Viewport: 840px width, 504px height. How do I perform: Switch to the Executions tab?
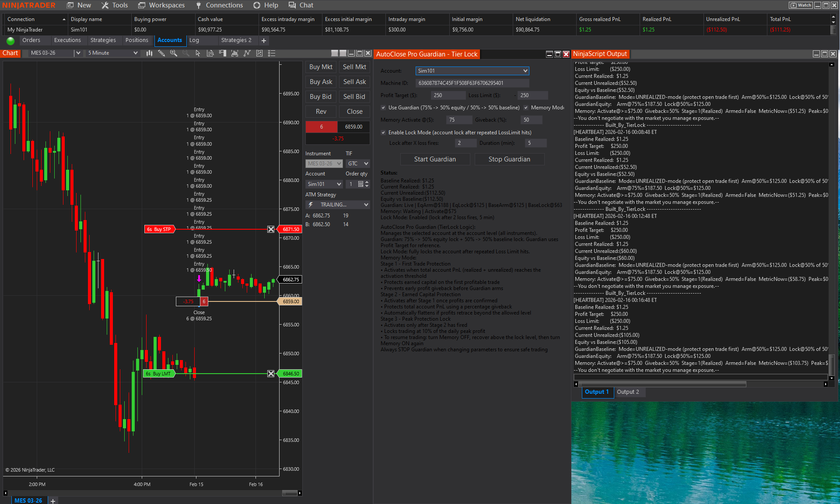[68, 40]
